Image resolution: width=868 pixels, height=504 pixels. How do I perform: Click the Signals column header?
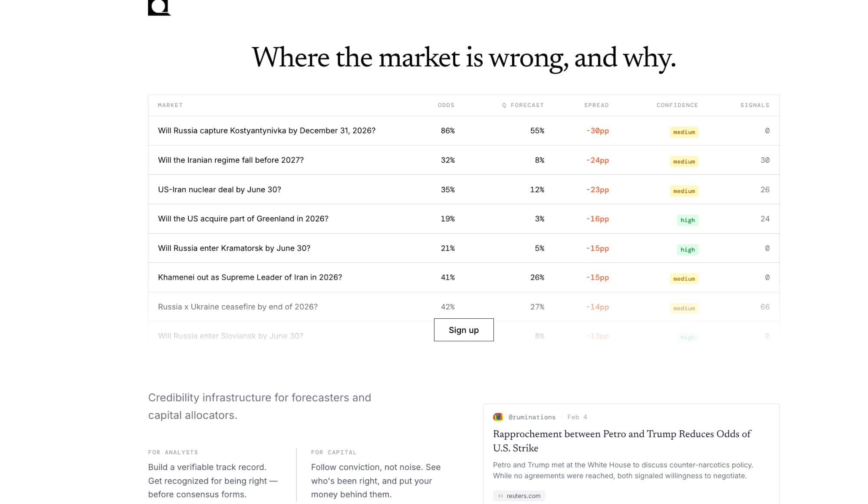click(x=754, y=105)
